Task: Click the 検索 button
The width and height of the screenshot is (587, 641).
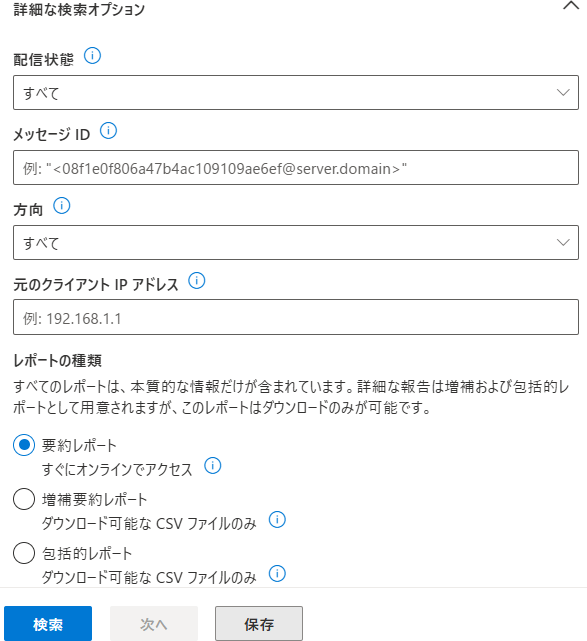Action: tap(48, 624)
